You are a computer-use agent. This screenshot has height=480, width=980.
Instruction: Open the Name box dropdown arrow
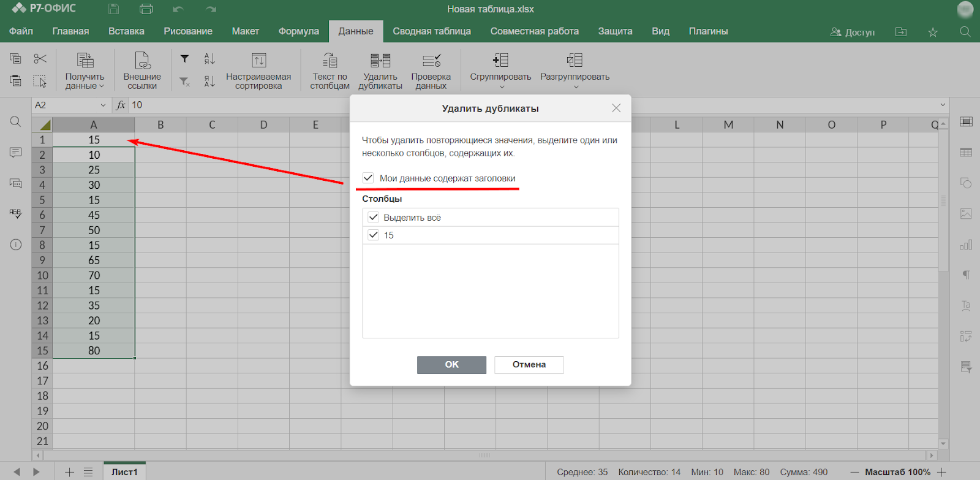(103, 105)
